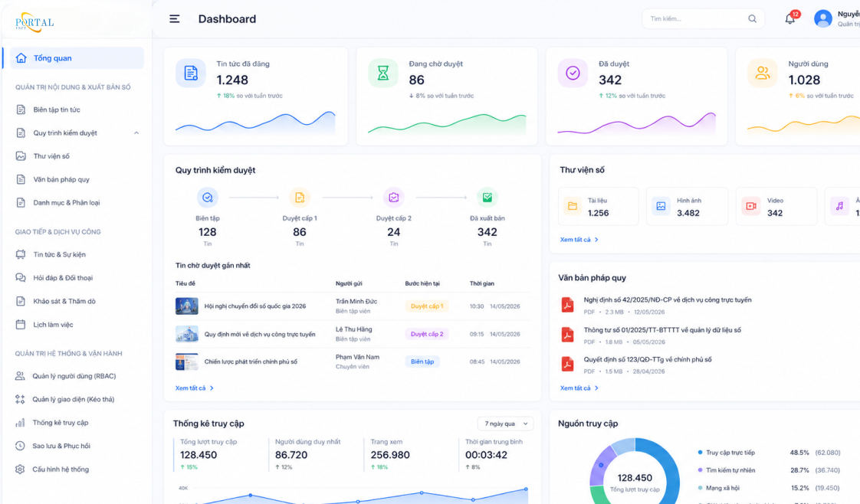
Task: Click the folder icon in Tài liệu tile
Action: 573,206
